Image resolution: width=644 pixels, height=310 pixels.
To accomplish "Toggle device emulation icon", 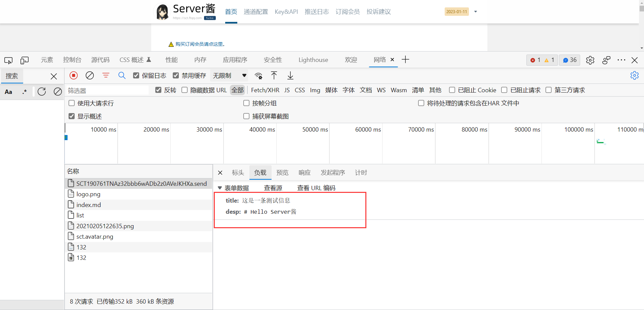I will pyautogui.click(x=25, y=60).
